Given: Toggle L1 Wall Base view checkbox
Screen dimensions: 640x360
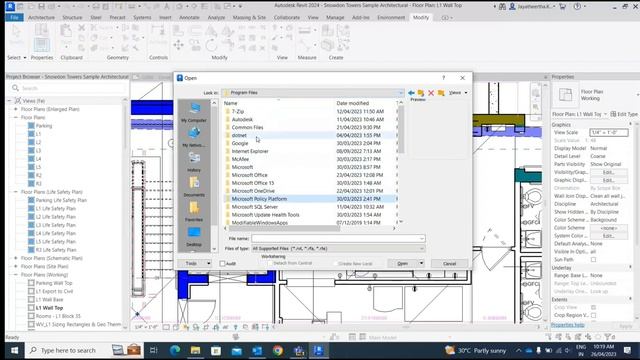Looking at the screenshot, I should coord(31,300).
